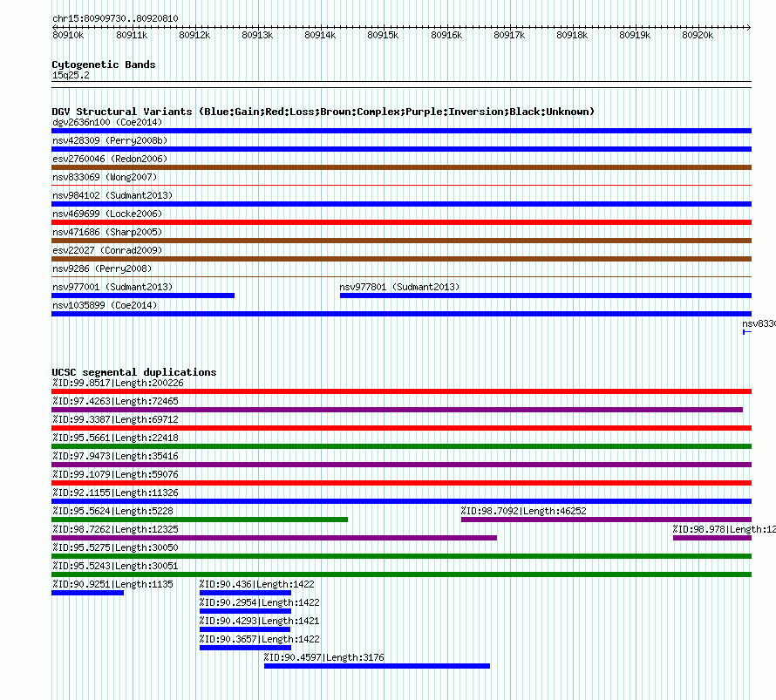The height and width of the screenshot is (700, 776).
Task: Click duplication %ID:90.9251|Length:1135 label
Action: (x=112, y=584)
